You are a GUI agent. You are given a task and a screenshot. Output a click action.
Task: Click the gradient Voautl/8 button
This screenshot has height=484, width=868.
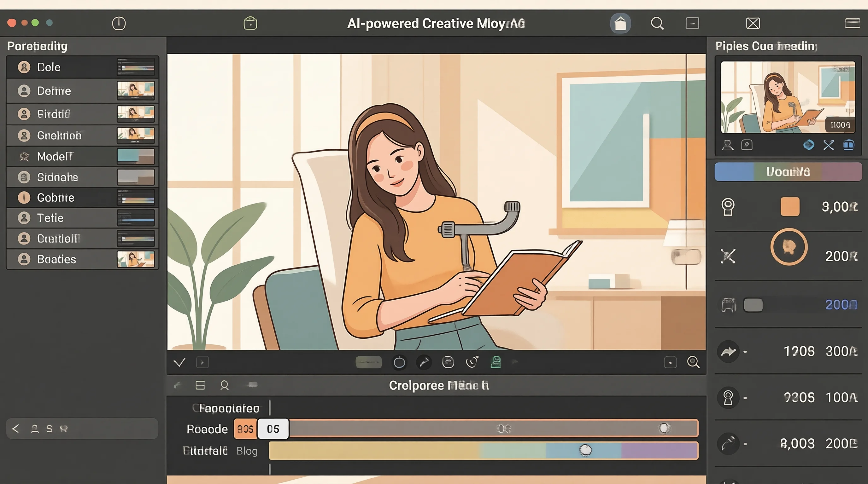pyautogui.click(x=788, y=172)
